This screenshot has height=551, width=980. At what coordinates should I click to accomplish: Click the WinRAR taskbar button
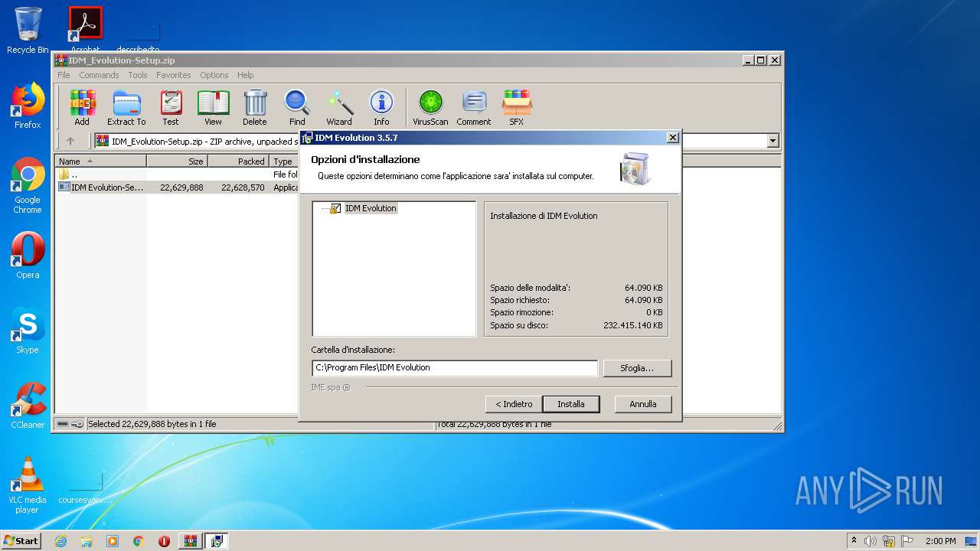point(191,541)
